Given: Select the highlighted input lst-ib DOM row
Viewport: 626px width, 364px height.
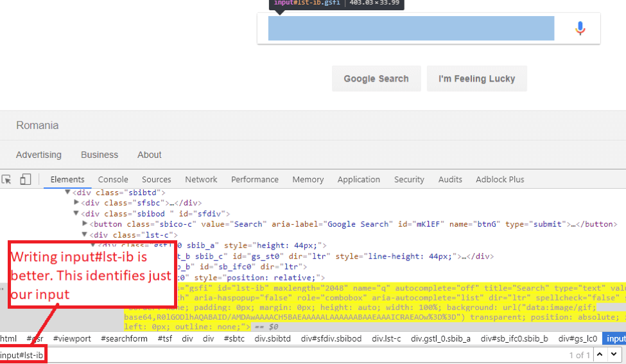Looking at the screenshot, I should point(375,308).
